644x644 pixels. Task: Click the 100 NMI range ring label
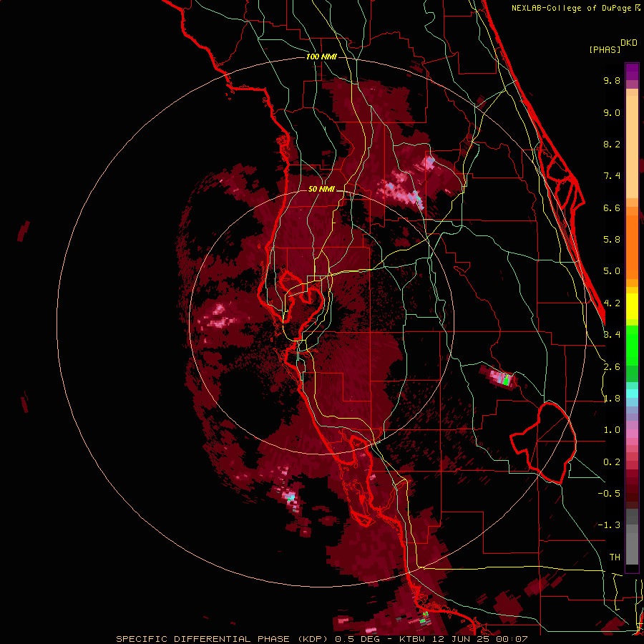321,57
